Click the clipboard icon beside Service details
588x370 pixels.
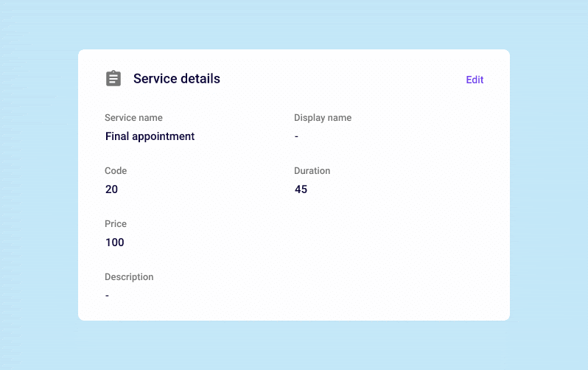tap(113, 78)
